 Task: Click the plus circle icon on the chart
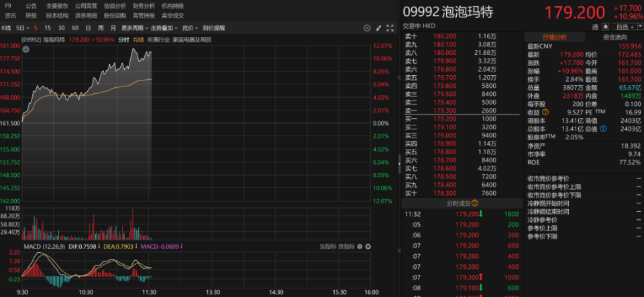(x=26, y=49)
